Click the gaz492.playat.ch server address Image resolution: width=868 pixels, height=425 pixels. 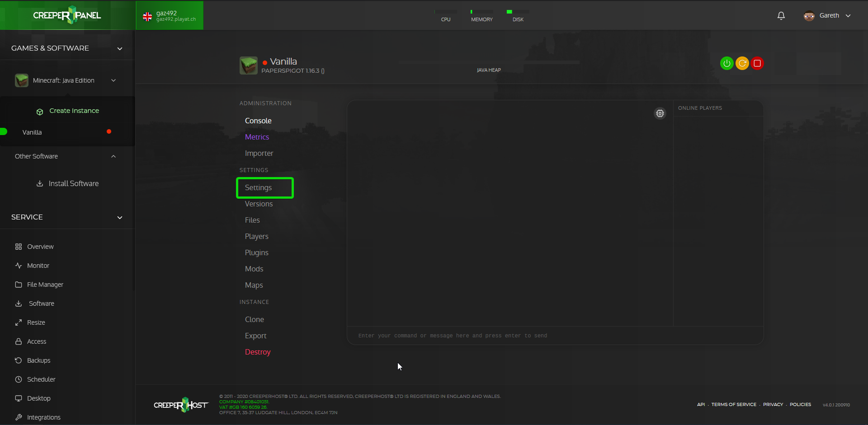point(176,19)
